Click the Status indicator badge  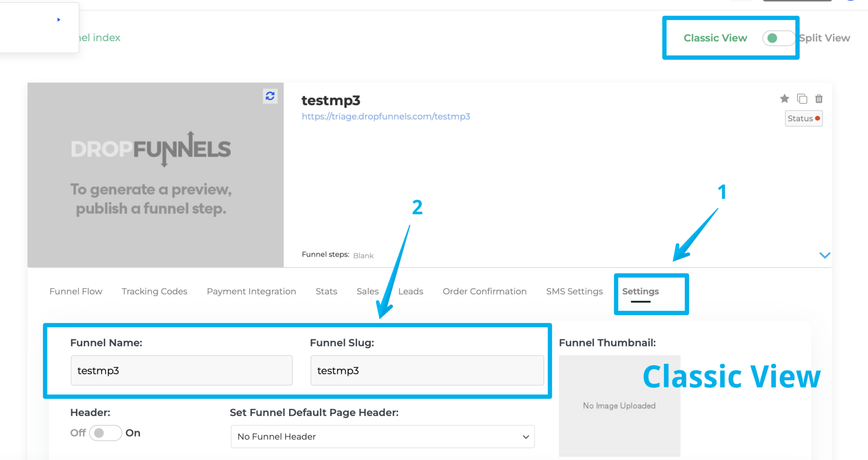(x=804, y=118)
